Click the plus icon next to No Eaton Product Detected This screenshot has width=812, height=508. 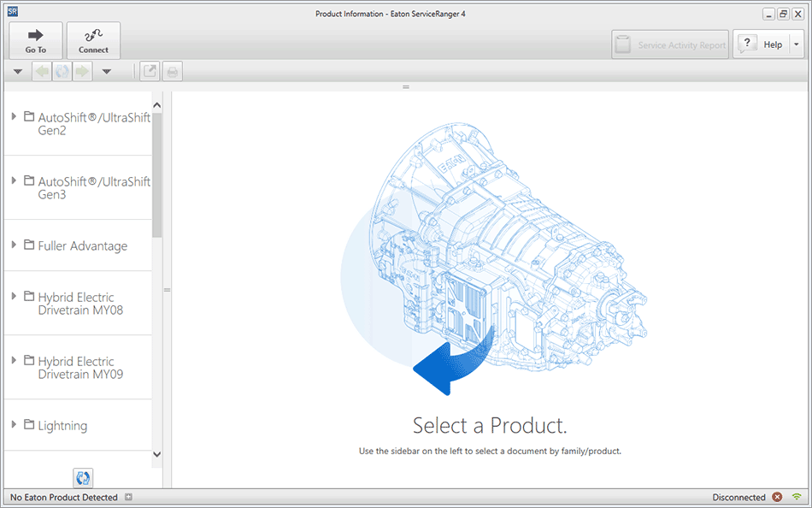click(x=128, y=497)
